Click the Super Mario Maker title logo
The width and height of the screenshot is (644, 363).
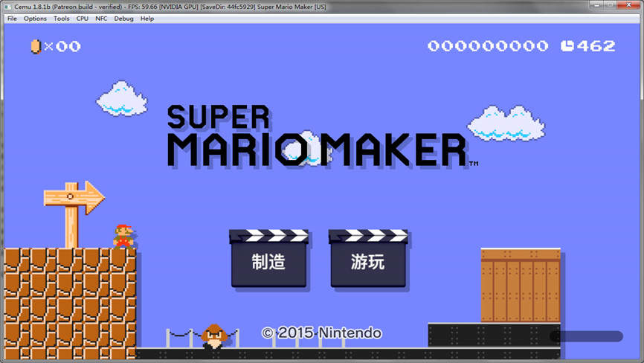(323, 136)
